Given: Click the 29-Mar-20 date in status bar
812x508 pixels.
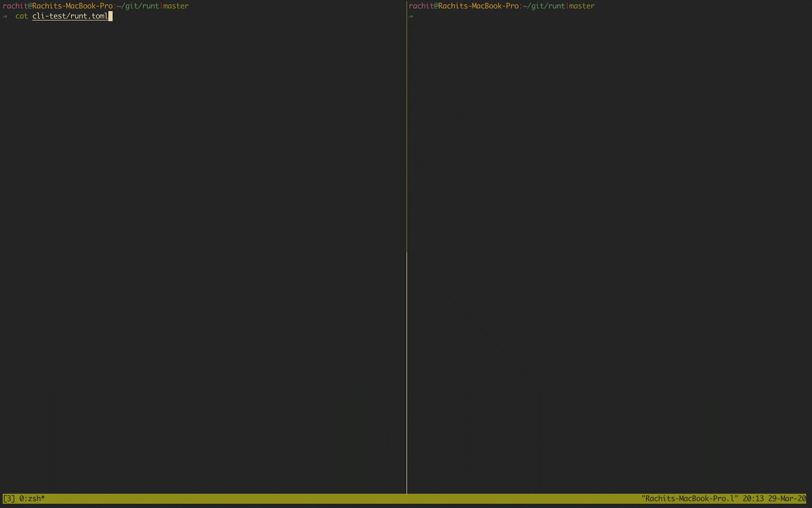Looking at the screenshot, I should click(787, 498).
